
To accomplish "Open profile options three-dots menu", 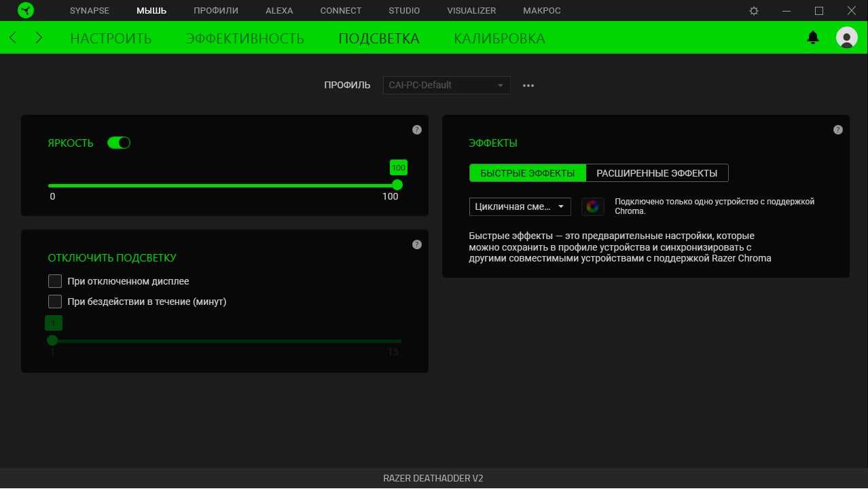I will click(x=528, y=86).
